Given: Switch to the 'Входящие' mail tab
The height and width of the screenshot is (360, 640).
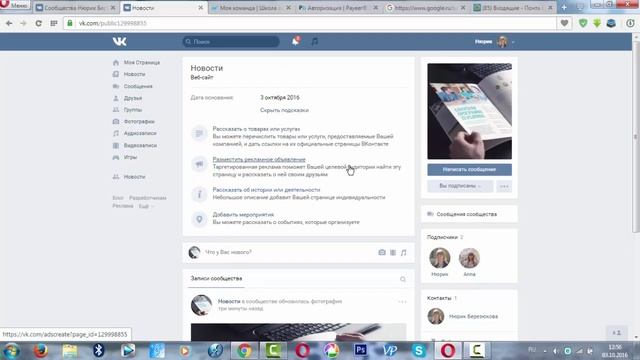Looking at the screenshot, I should coord(513,8).
